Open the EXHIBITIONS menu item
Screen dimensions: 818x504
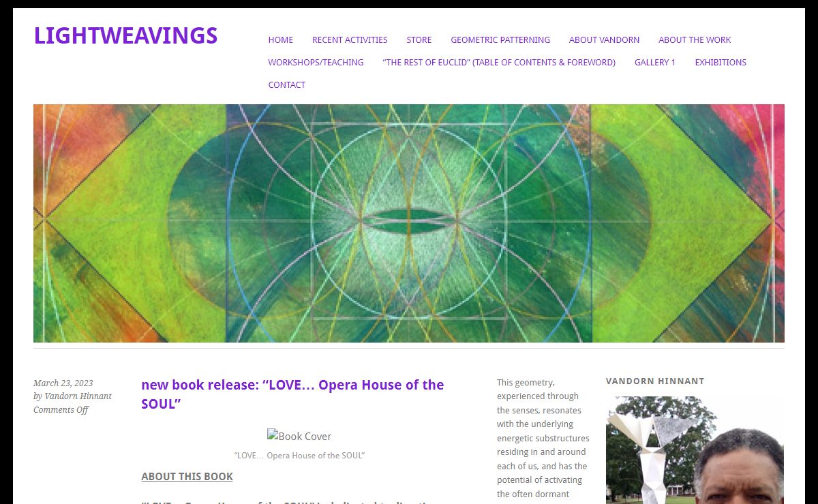(x=721, y=63)
